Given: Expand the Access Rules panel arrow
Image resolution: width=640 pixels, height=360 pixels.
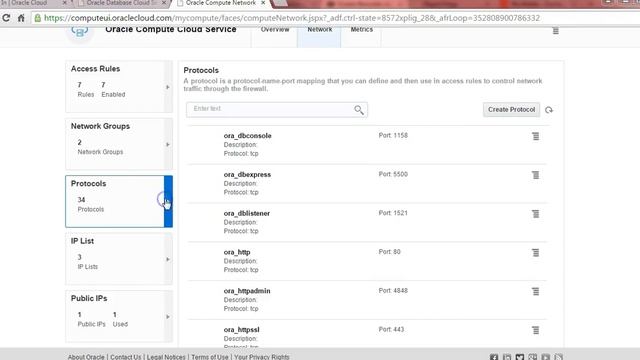Looking at the screenshot, I should tap(168, 87).
